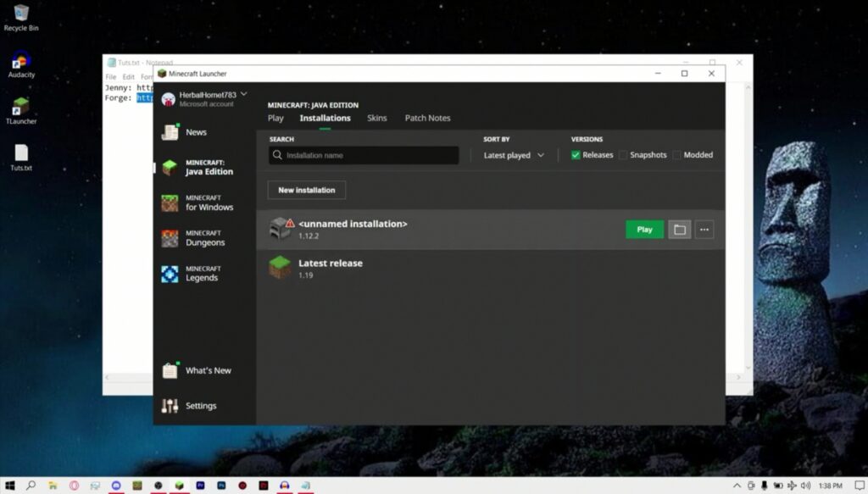Switch to the Skins tab
This screenshot has width=868, height=494.
coord(377,118)
